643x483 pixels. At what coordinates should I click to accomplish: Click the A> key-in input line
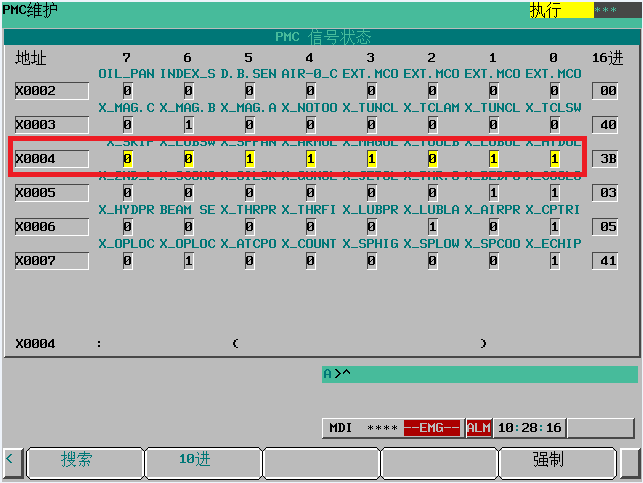point(478,374)
